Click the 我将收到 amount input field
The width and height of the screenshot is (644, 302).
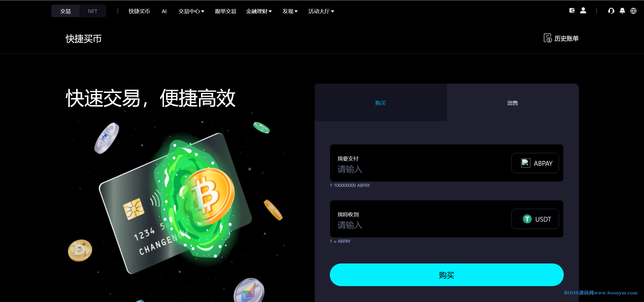coord(420,225)
